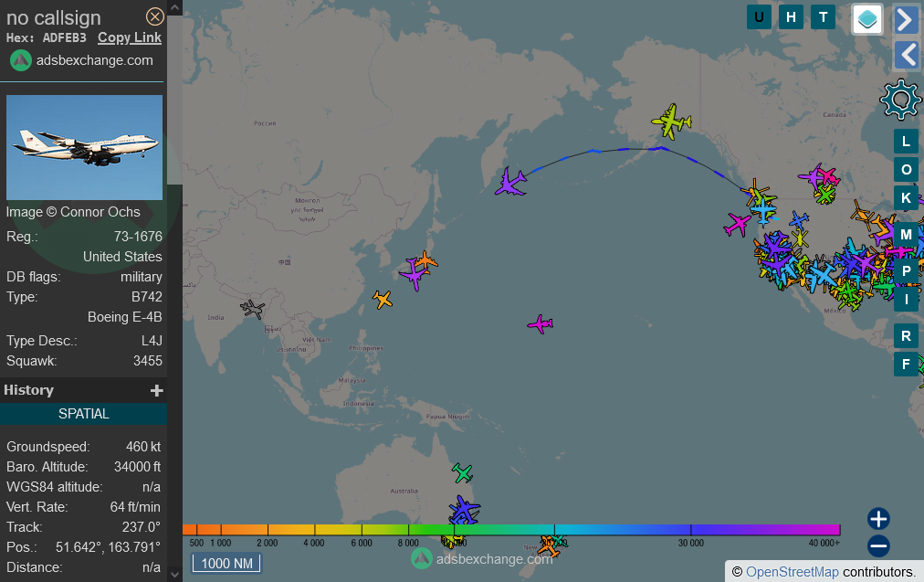This screenshot has width=924, height=582.
Task: Click the left-pointing chevron button
Action: (x=907, y=55)
